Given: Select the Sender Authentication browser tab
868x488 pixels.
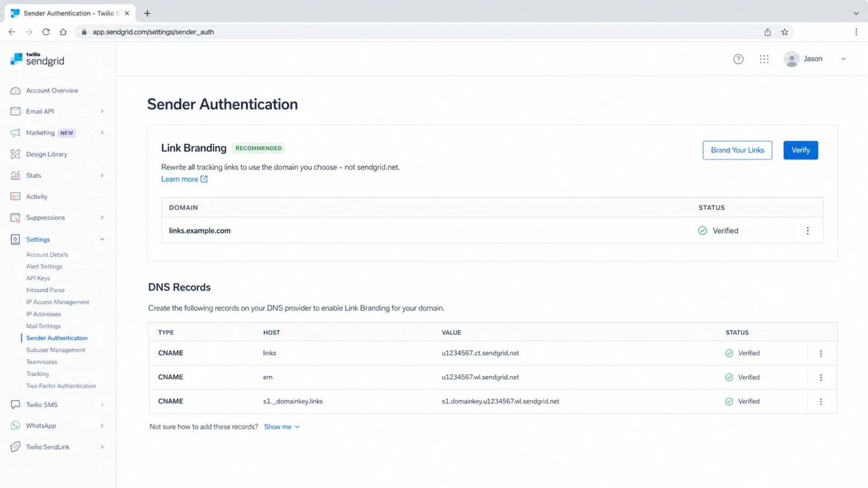Looking at the screenshot, I should coord(70,14).
